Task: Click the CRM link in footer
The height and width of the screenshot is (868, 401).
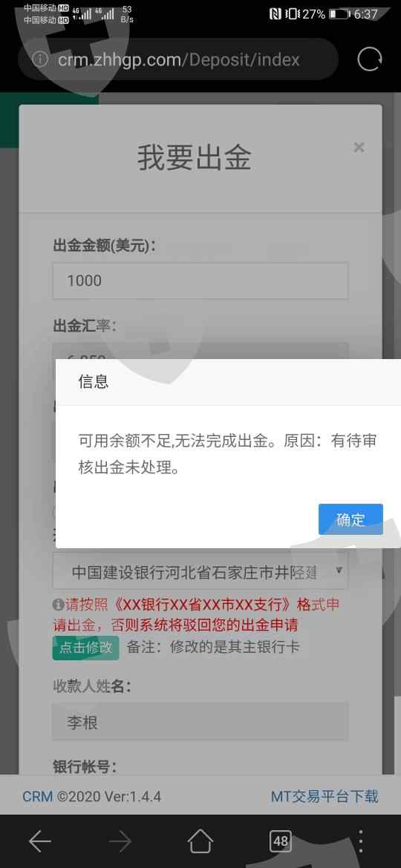Action: tap(38, 797)
